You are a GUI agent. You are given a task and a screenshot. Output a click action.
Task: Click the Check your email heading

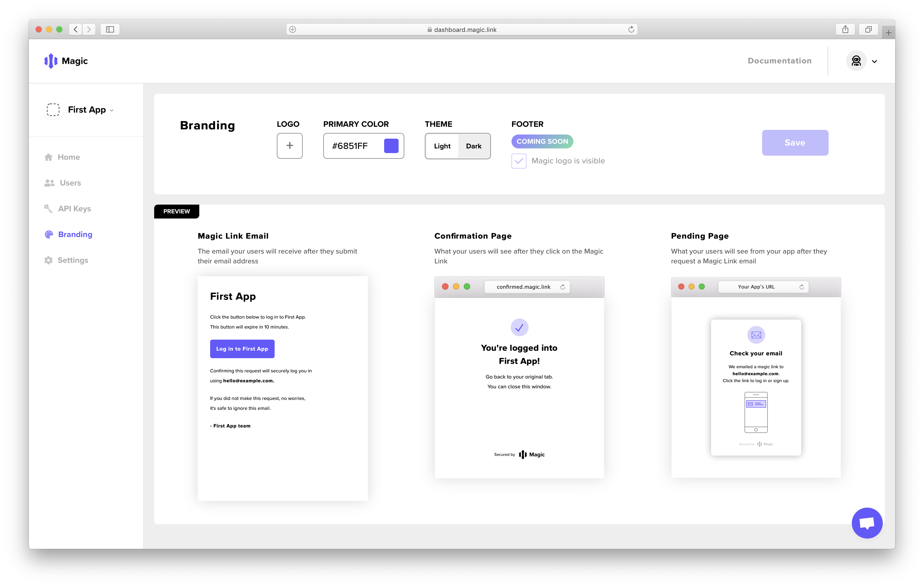(756, 353)
